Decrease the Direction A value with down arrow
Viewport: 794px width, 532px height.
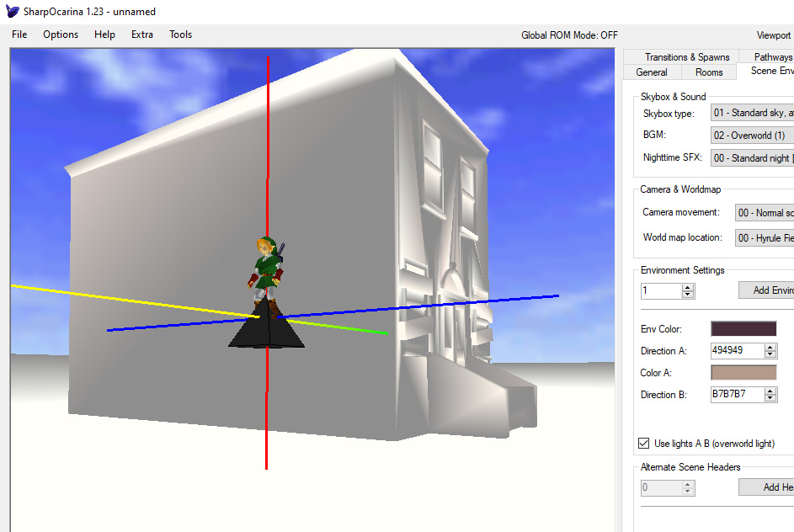770,354
